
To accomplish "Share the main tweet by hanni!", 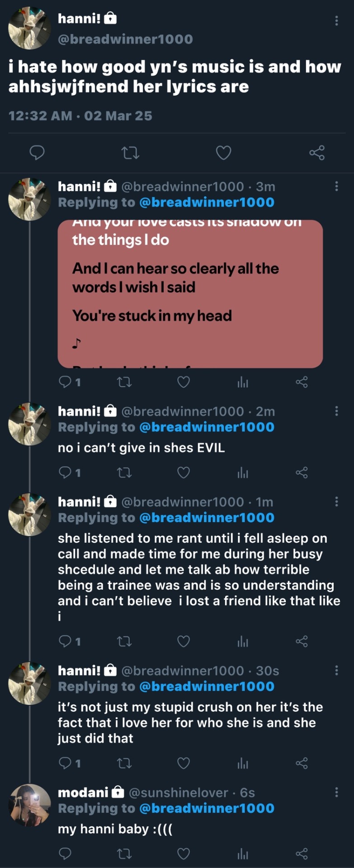I will [x=317, y=153].
